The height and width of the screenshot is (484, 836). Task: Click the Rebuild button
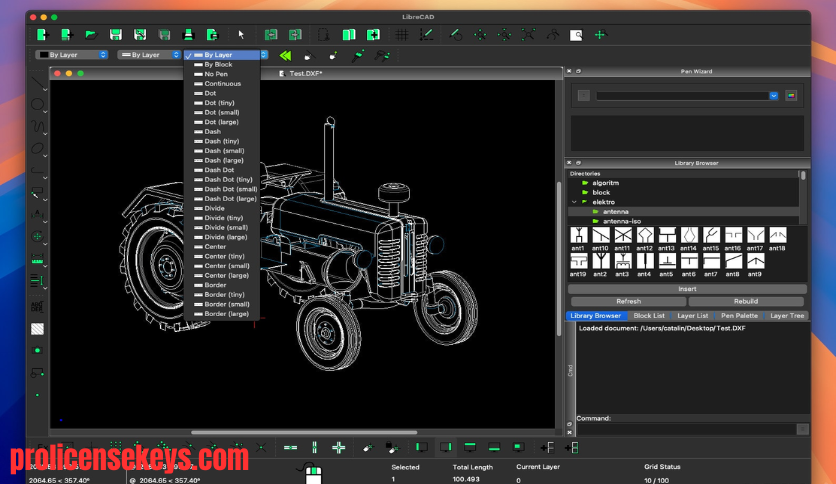pyautogui.click(x=746, y=301)
